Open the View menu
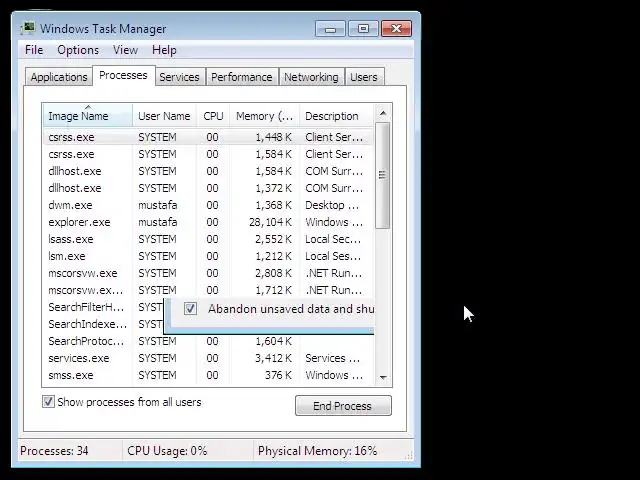640x480 pixels. 125,50
